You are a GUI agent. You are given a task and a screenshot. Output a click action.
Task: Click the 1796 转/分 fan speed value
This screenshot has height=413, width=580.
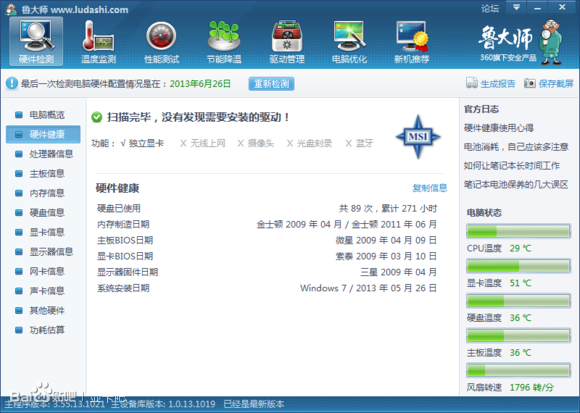(532, 387)
